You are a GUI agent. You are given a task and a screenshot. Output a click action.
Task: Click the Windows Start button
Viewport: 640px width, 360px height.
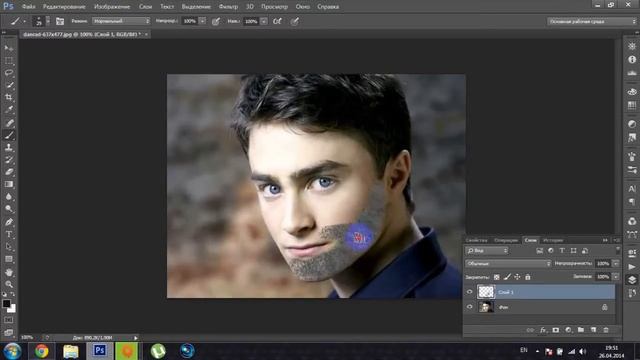(12, 351)
